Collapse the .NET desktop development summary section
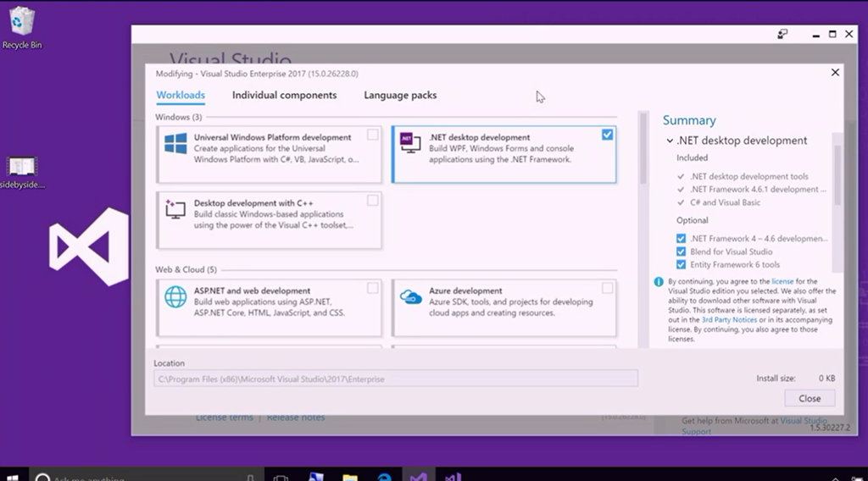The width and height of the screenshot is (868, 481). point(670,141)
